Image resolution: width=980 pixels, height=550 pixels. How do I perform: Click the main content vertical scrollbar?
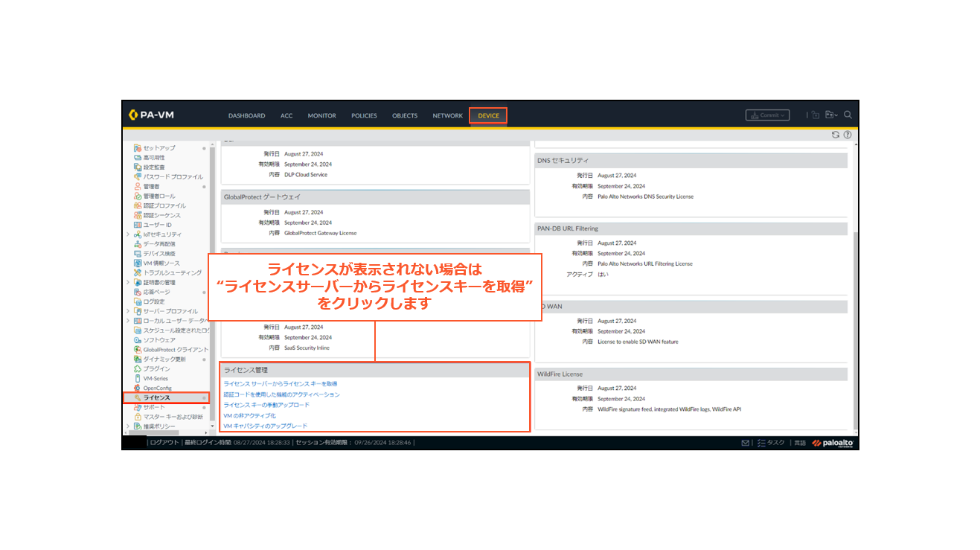pos(855,331)
